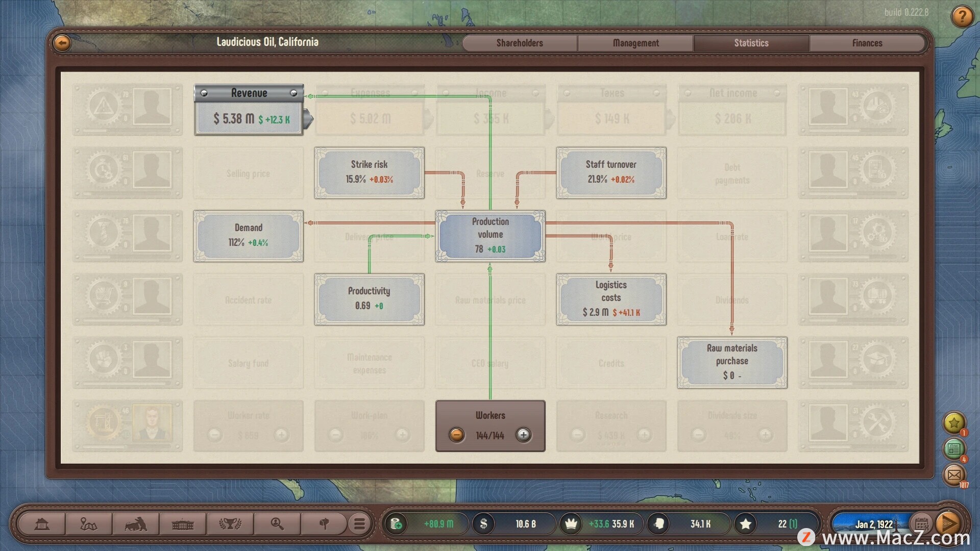
Task: Open the Finances tab
Action: pos(867,43)
